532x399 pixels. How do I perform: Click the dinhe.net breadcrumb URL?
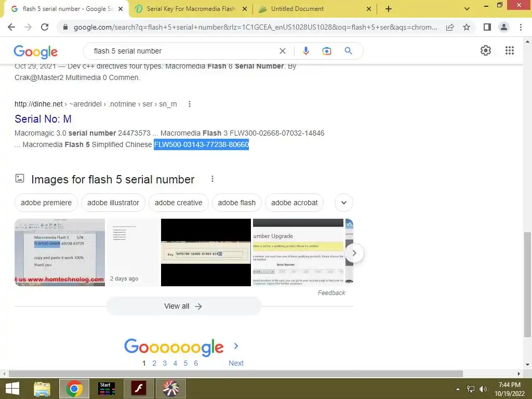point(96,104)
